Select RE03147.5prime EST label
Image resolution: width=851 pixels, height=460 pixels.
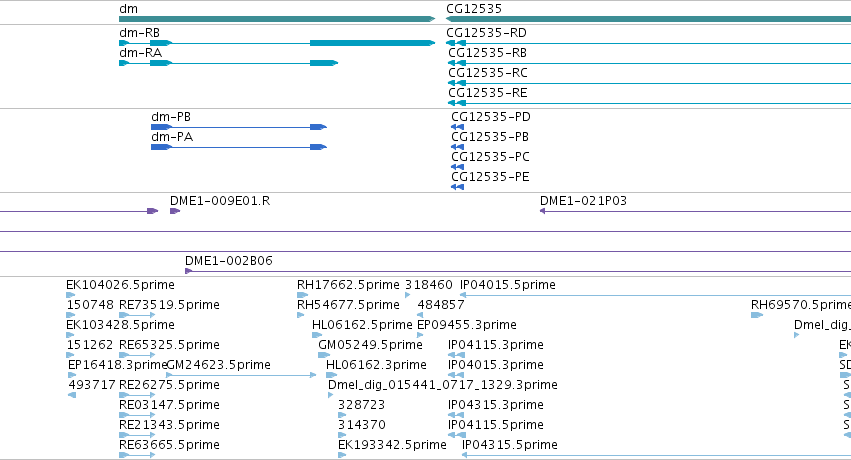click(169, 406)
